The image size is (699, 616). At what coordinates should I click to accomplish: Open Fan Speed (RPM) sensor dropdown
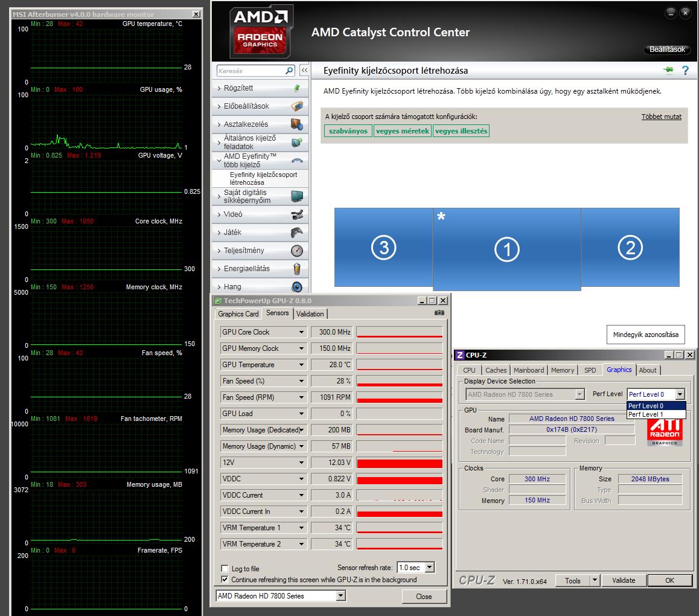coord(301,397)
